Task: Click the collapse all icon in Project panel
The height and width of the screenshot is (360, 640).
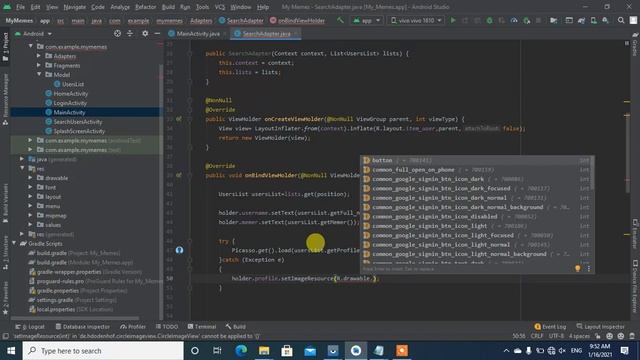Action: (x=130, y=33)
